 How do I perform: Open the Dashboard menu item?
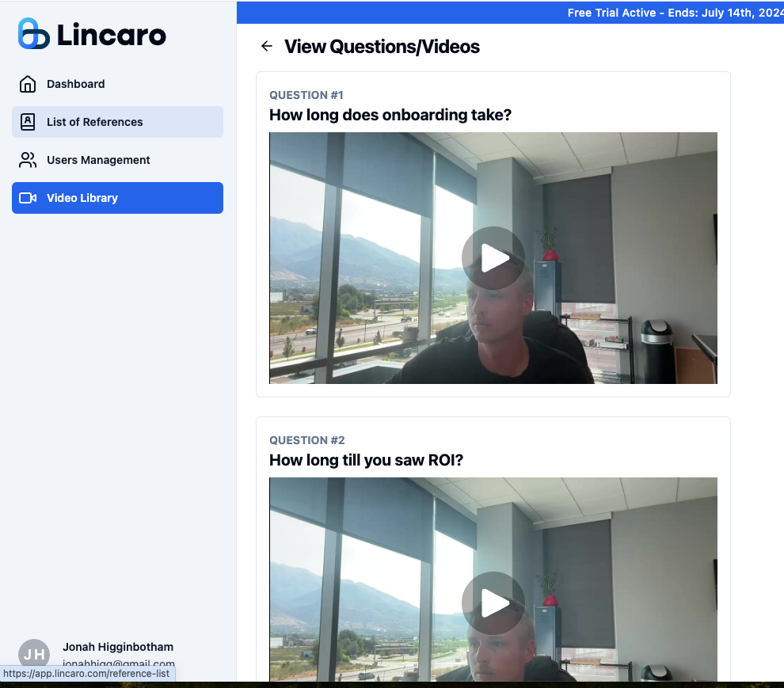pos(117,84)
